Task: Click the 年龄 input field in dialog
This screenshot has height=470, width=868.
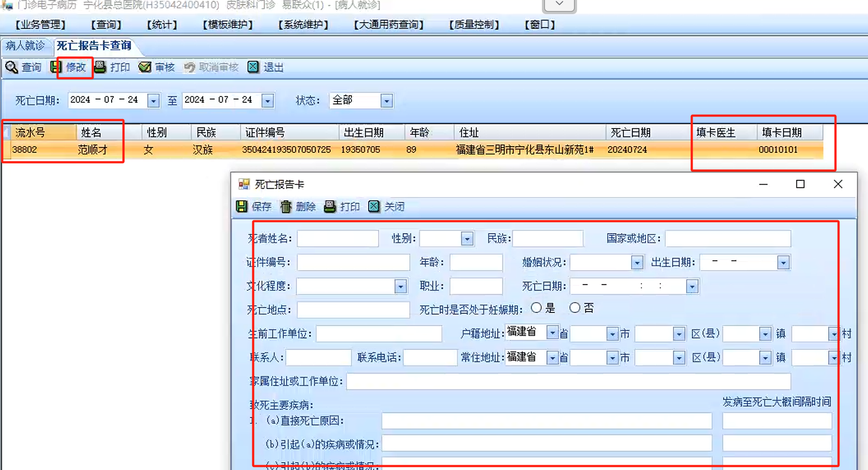Action: (x=476, y=262)
